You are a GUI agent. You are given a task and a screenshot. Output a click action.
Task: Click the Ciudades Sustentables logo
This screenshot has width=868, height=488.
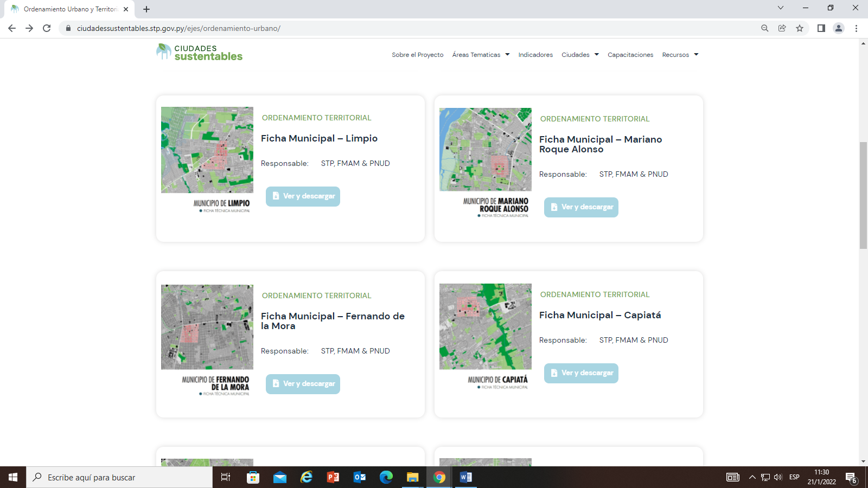[x=199, y=53]
